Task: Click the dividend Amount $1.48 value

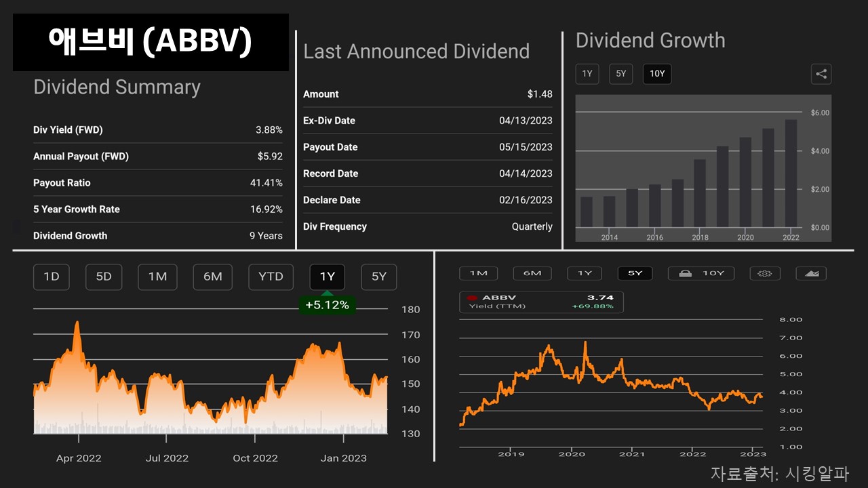Action: pos(540,94)
